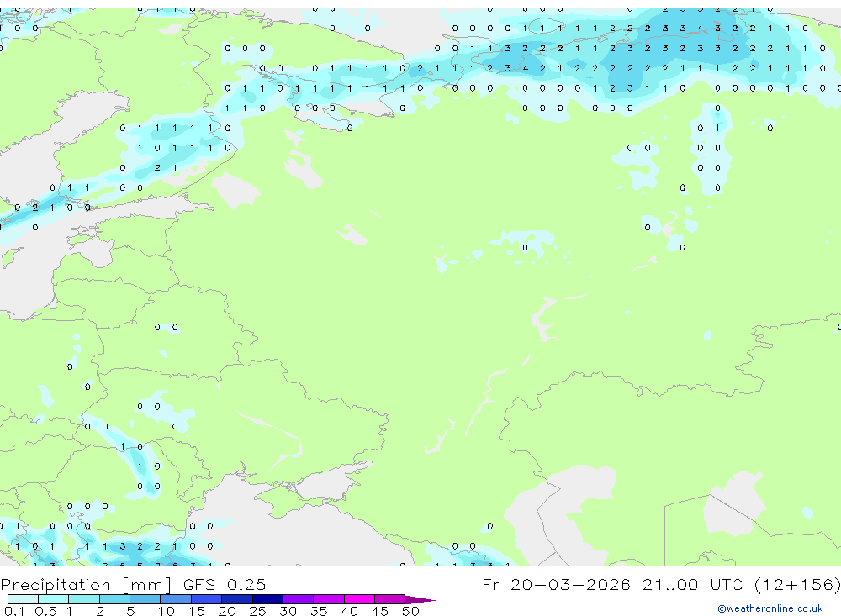This screenshot has width=841, height=616.
Task: Select the 20–25 mm dark blue legend swatch
Action: [x=237, y=599]
